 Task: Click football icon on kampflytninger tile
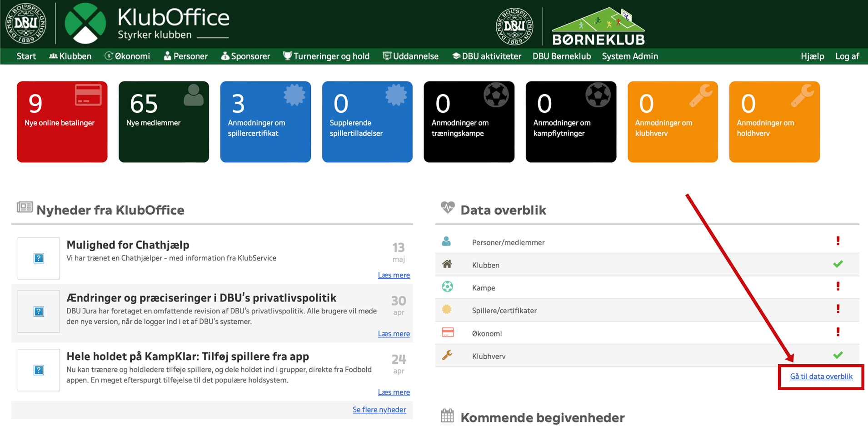pyautogui.click(x=598, y=95)
